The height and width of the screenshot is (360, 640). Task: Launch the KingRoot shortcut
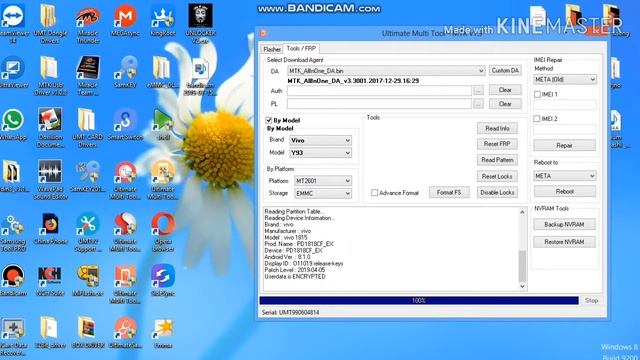[162, 20]
